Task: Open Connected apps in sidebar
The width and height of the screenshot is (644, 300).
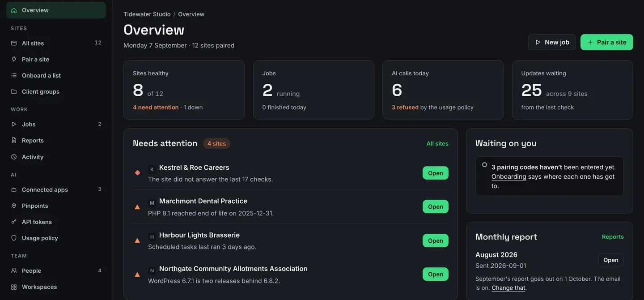Action: coord(56,190)
